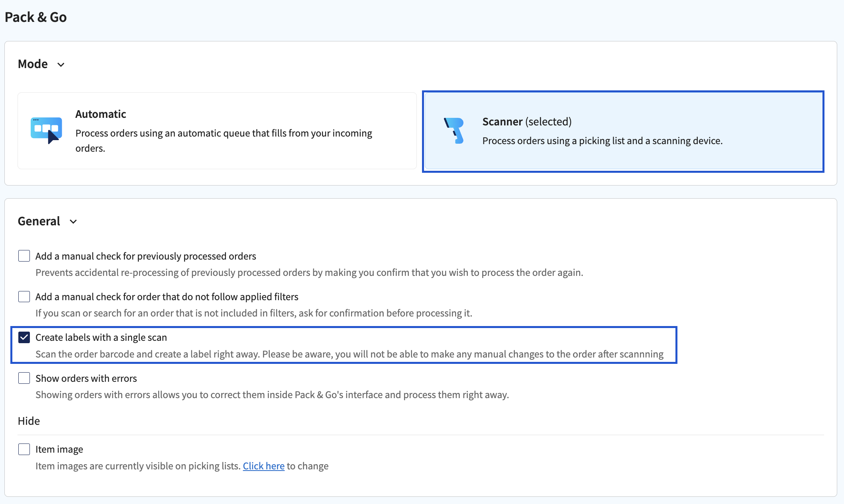Viewport: 844px width, 504px height.
Task: Click 'If you scan or search for an order' description
Action: click(254, 313)
